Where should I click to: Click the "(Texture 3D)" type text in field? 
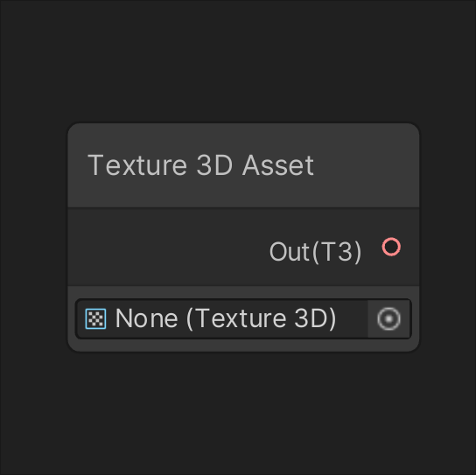pos(262,318)
